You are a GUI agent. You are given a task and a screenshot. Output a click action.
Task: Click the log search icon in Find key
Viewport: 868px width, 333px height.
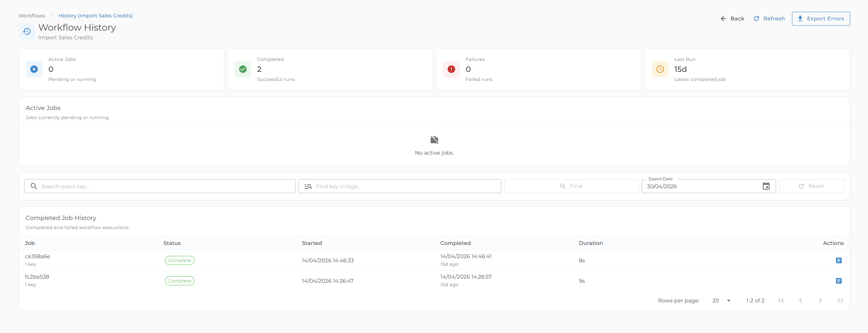coord(308,186)
